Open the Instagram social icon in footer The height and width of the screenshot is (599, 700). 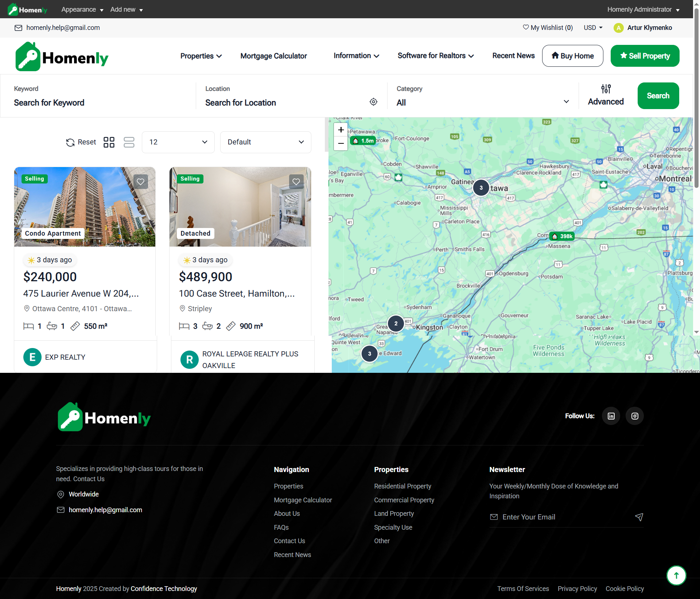635,416
